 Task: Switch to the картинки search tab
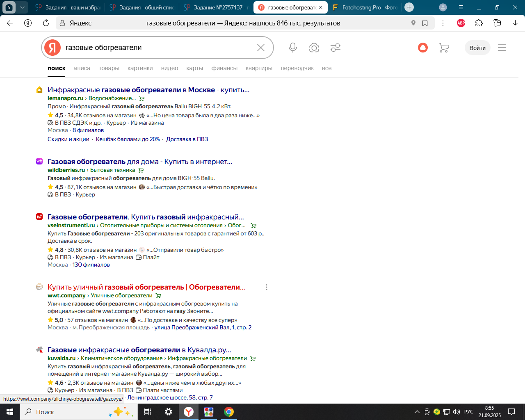140,68
